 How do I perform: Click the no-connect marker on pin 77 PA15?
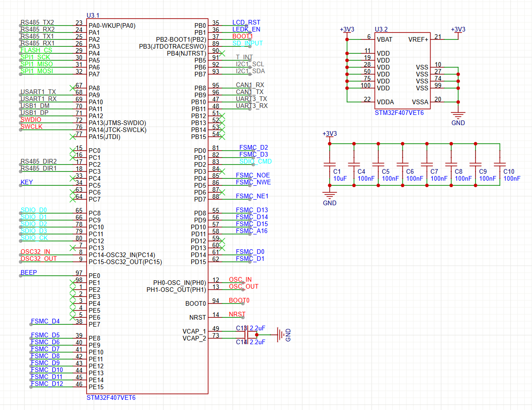coord(72,137)
